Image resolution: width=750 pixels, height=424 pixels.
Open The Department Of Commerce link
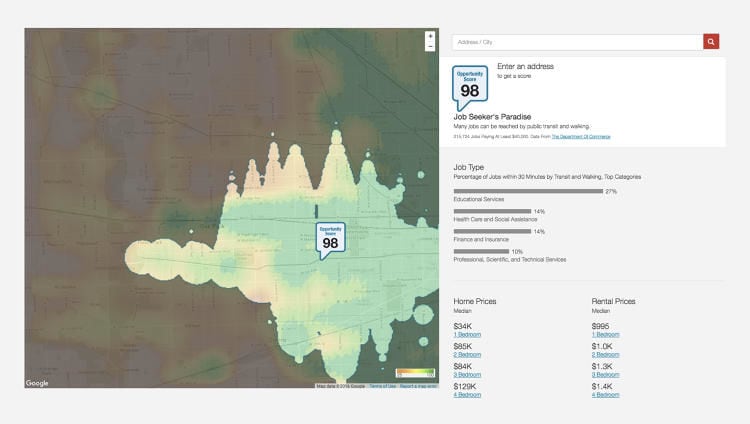(580, 136)
